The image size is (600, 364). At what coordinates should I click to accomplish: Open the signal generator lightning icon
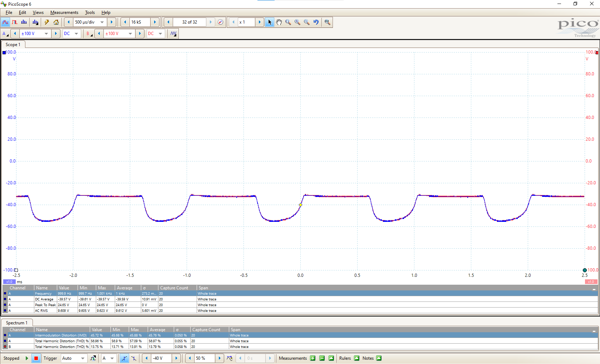(x=47, y=22)
